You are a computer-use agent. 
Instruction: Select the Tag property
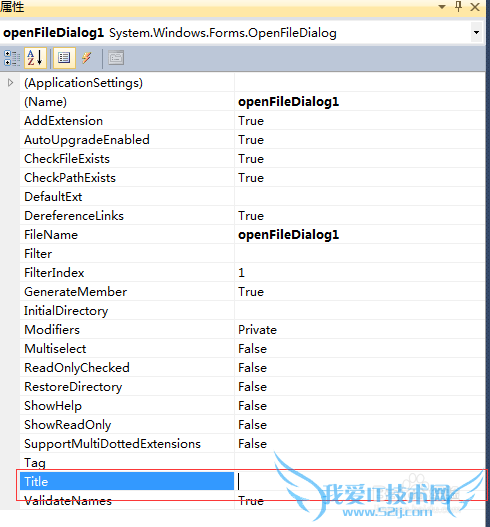pyautogui.click(x=127, y=462)
